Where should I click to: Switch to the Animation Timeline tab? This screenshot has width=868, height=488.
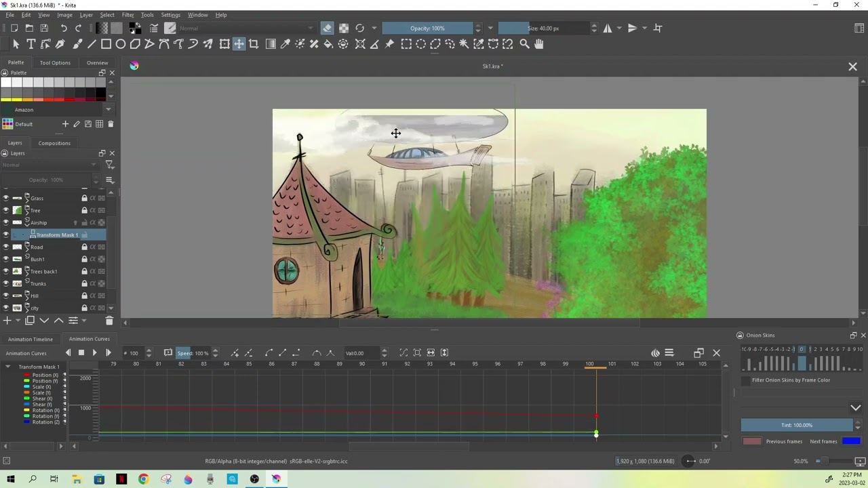pyautogui.click(x=31, y=339)
